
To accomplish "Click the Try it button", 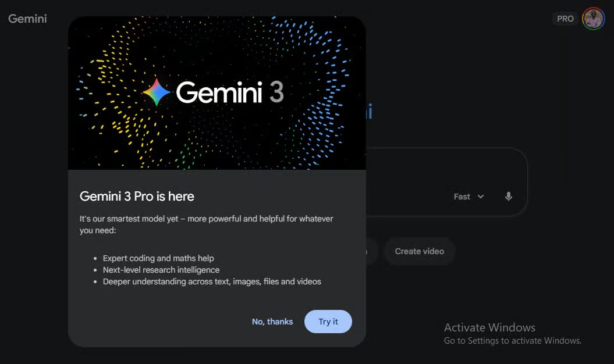I will pos(328,322).
